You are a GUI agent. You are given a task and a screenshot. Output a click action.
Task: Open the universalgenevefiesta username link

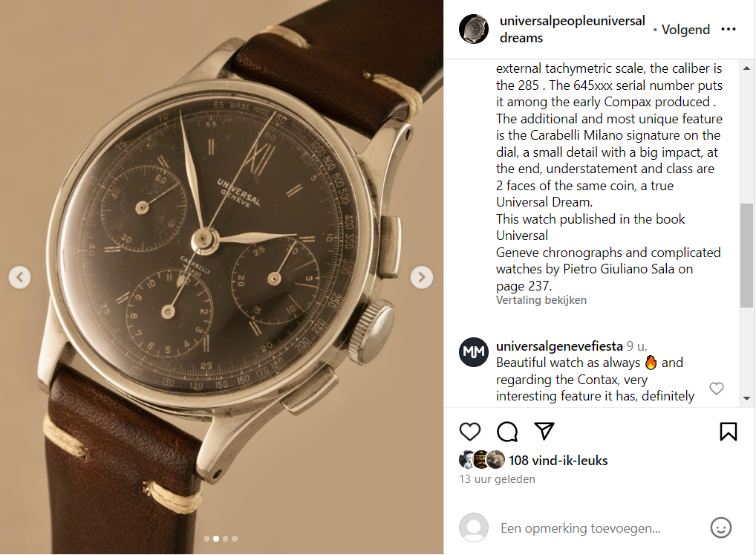coord(559,346)
